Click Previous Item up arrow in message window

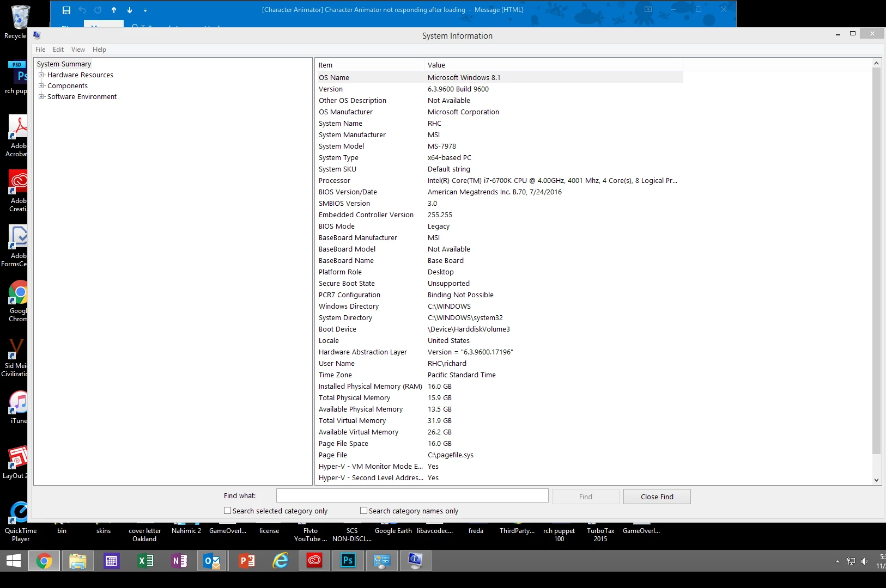[x=114, y=10]
